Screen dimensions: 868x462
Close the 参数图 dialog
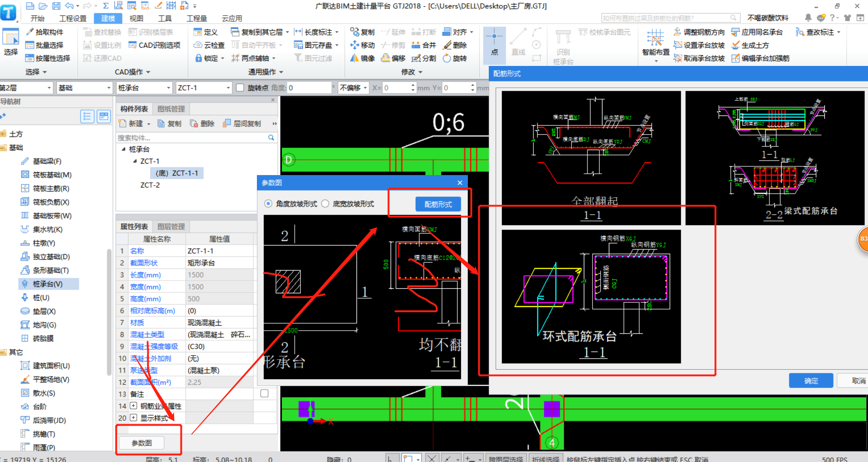point(460,182)
